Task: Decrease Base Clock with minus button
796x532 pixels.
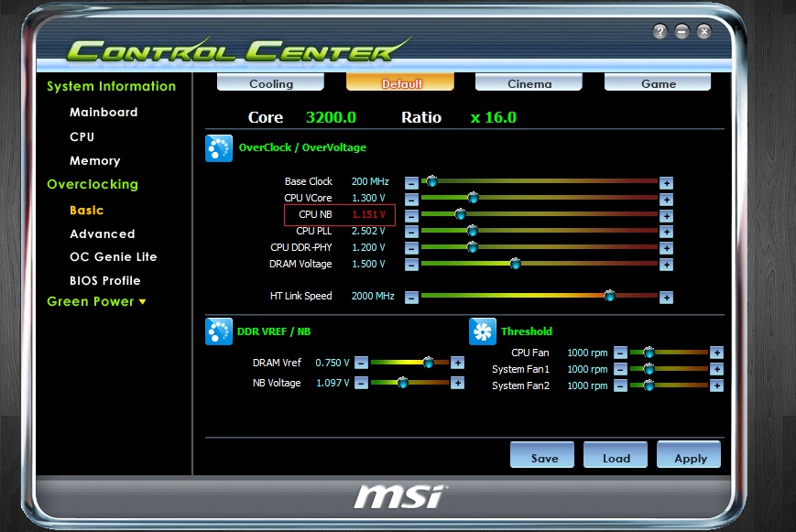Action: pos(411,183)
